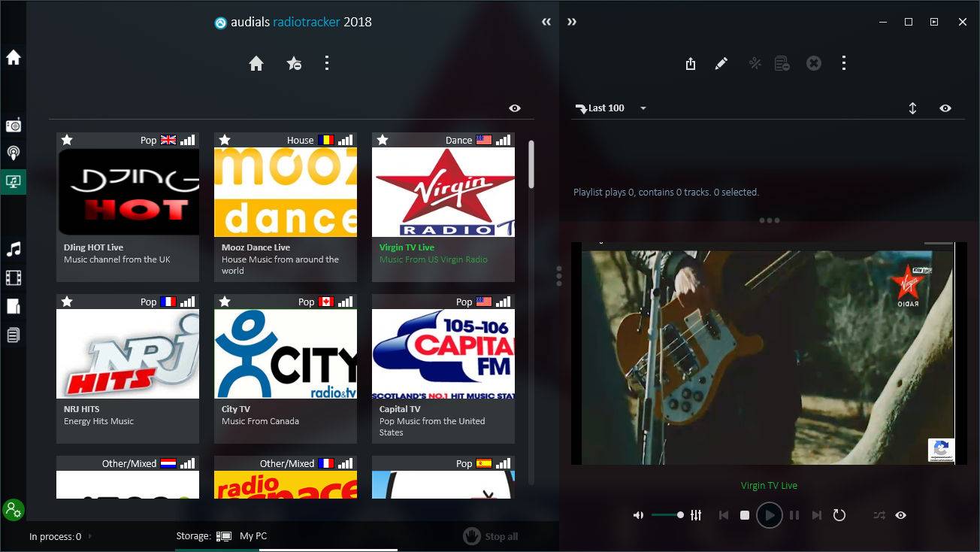
Task: Open playlist panel more options menu
Action: click(844, 63)
